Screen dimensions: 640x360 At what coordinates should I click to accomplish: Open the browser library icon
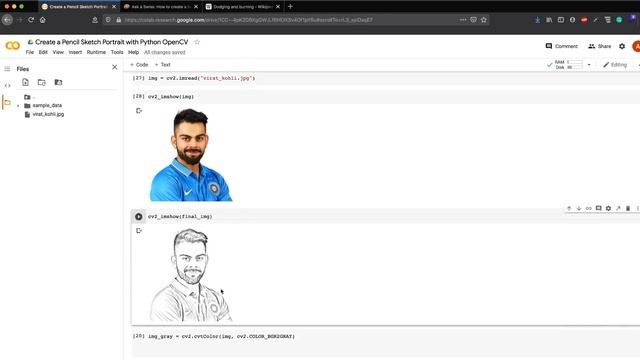[549, 20]
